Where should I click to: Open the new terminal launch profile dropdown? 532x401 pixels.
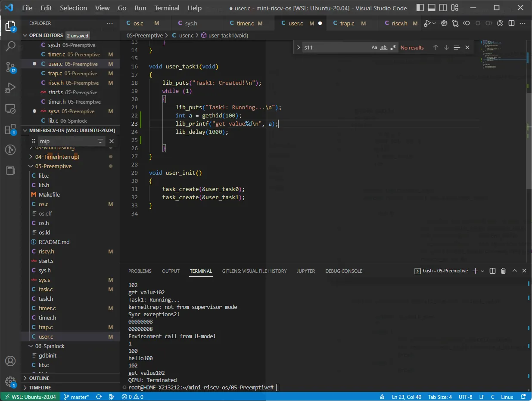(x=482, y=271)
